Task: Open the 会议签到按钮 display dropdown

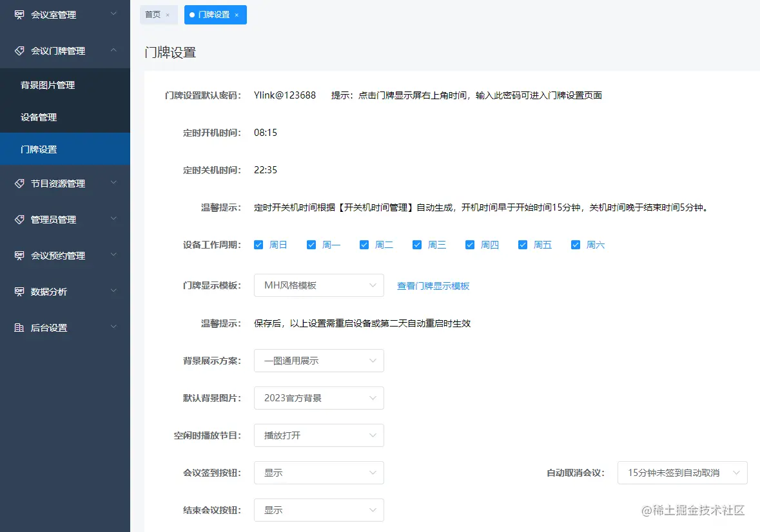Action: 318,472
